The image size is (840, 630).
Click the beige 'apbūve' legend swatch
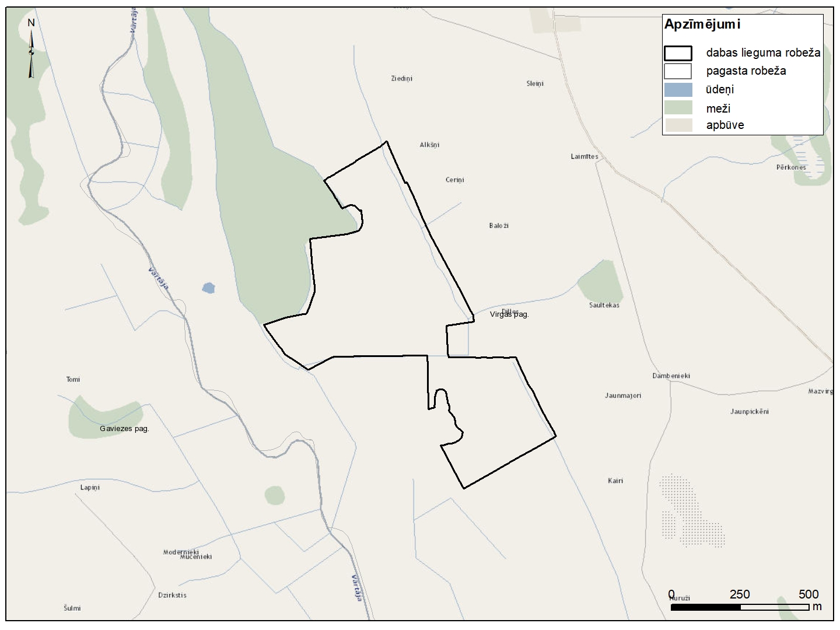tap(678, 125)
